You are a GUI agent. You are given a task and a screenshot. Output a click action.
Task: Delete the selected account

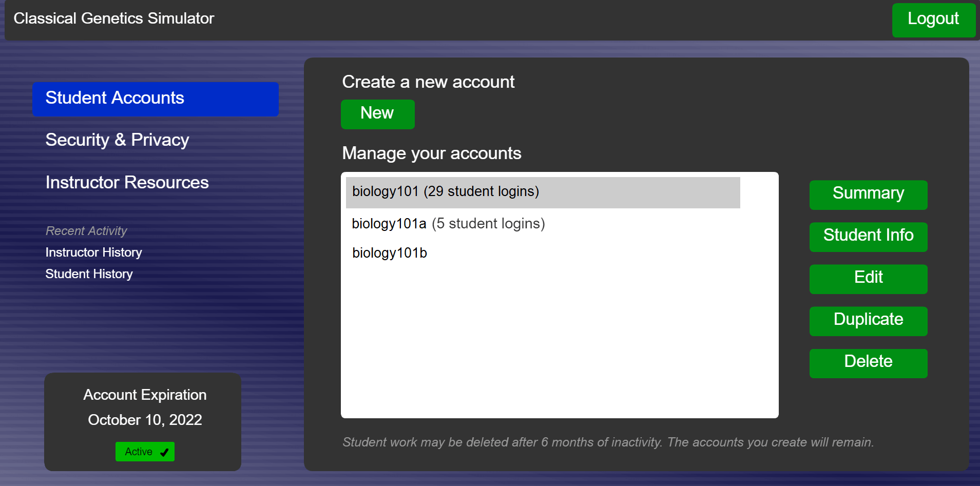point(868,363)
